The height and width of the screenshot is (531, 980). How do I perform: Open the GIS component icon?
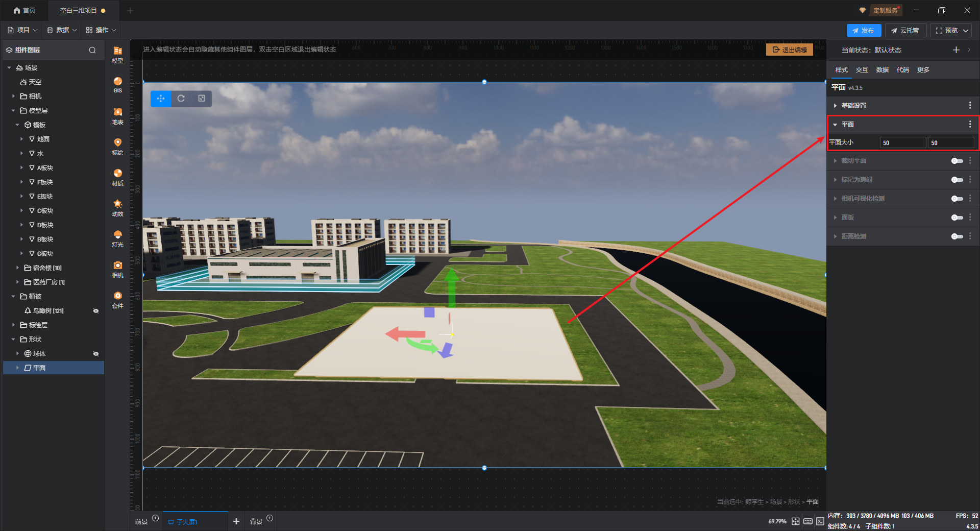pyautogui.click(x=117, y=85)
